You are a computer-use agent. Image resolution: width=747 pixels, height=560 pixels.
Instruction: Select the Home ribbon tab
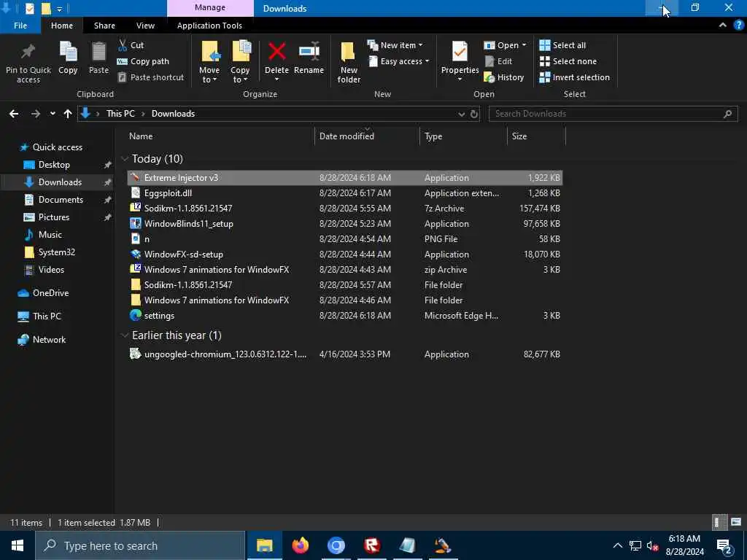pos(62,26)
